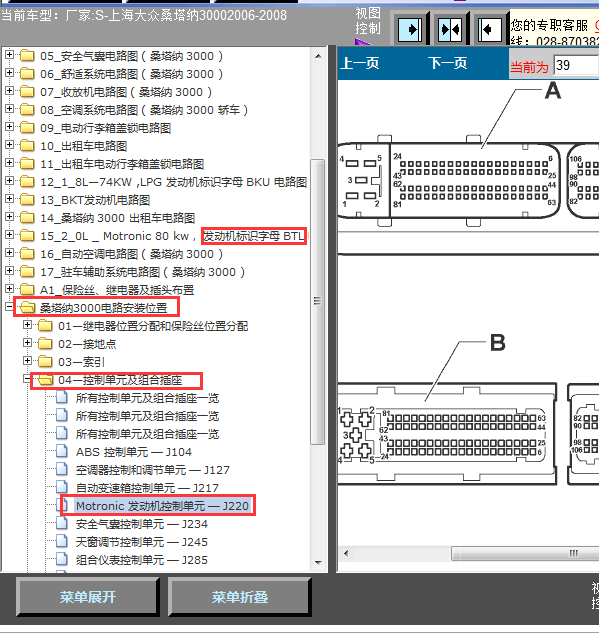Select the 自动变速箱控制单元 — J217 entry
The height and width of the screenshot is (633, 599).
(147, 488)
